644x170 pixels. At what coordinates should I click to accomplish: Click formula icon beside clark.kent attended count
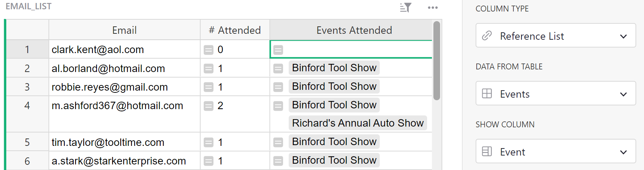(x=209, y=50)
